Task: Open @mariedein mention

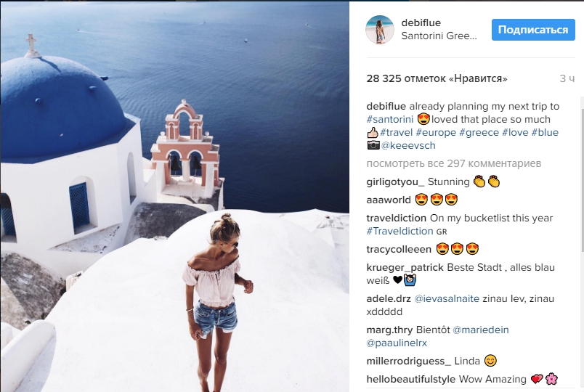Action: 480,330
